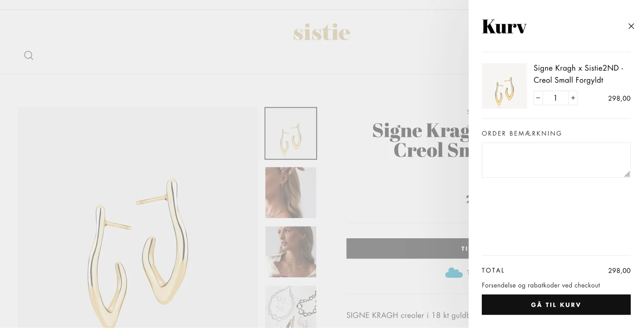This screenshot has width=644, height=328.
Task: Select the silver chains thumbnail
Action: pos(291,307)
